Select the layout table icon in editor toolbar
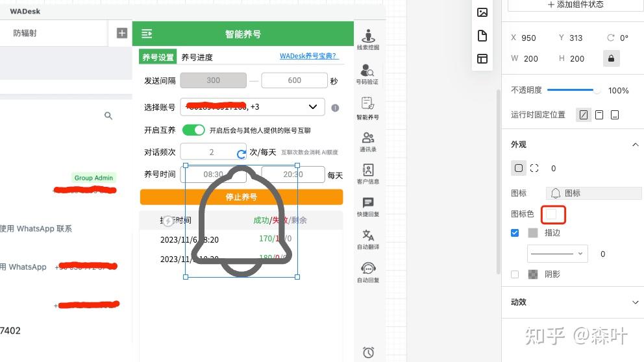Screen dimensions: 644x362 (x=482, y=58)
